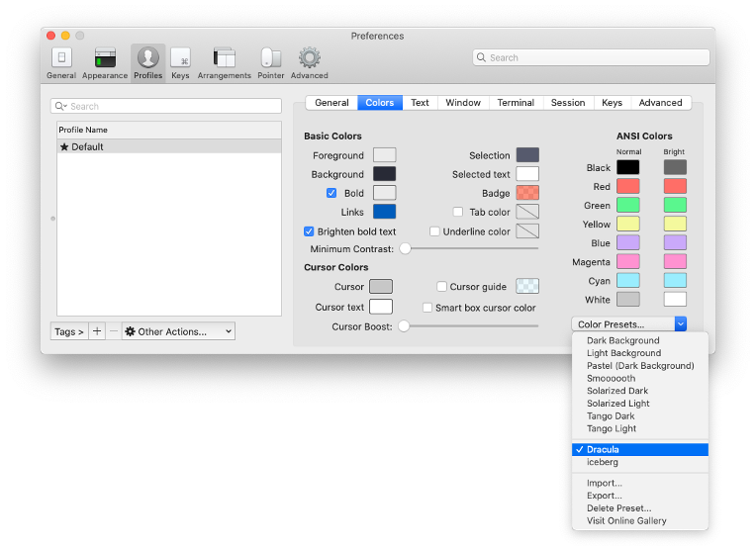Click Import... in presets menu
756x549 pixels.
640,483
